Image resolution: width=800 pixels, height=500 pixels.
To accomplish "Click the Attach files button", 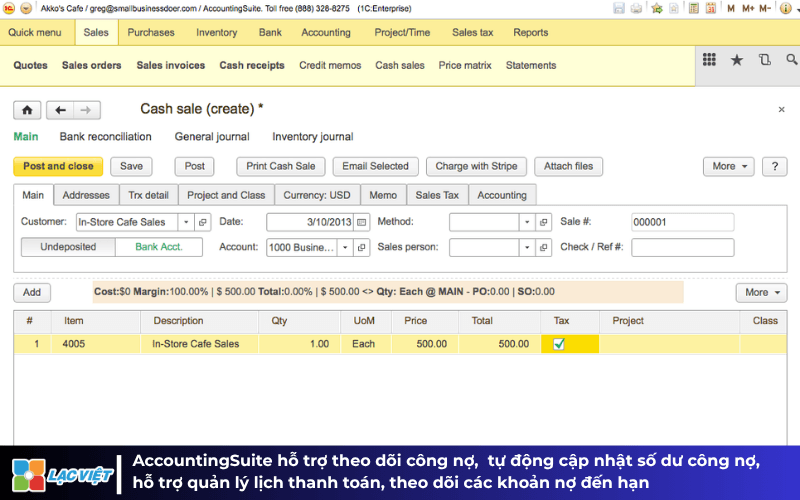I will [x=568, y=166].
